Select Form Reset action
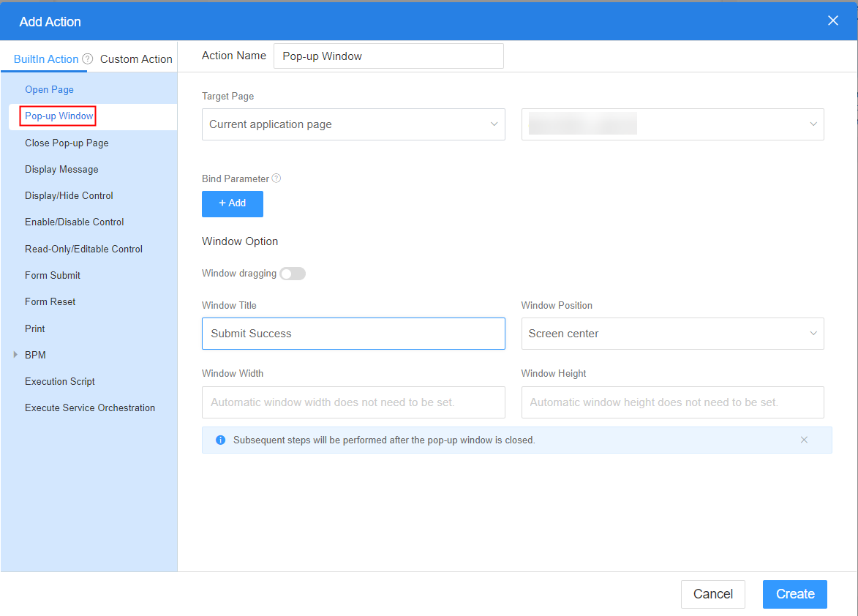This screenshot has width=858, height=616. 50,301
